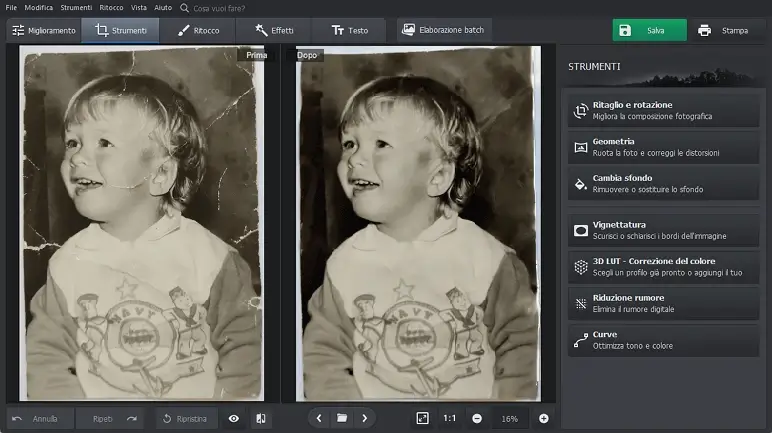
Task: Click the 16% zoom value
Action: click(x=510, y=419)
